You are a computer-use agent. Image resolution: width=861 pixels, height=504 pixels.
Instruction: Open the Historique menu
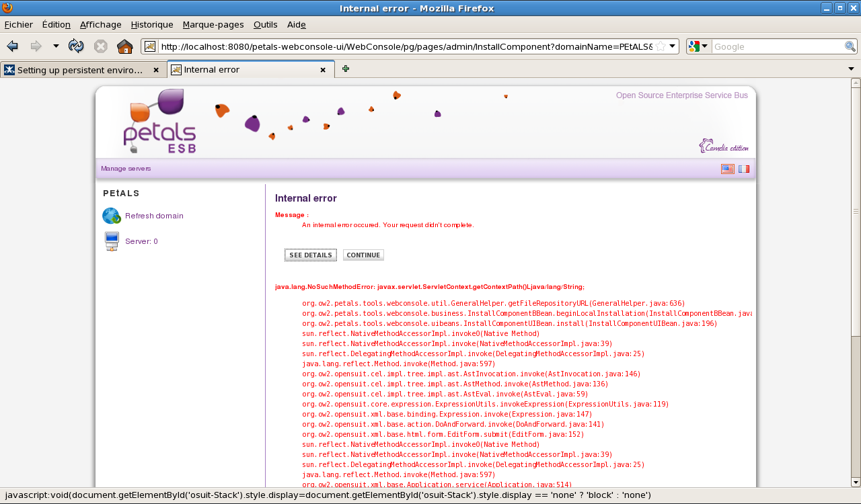point(152,24)
